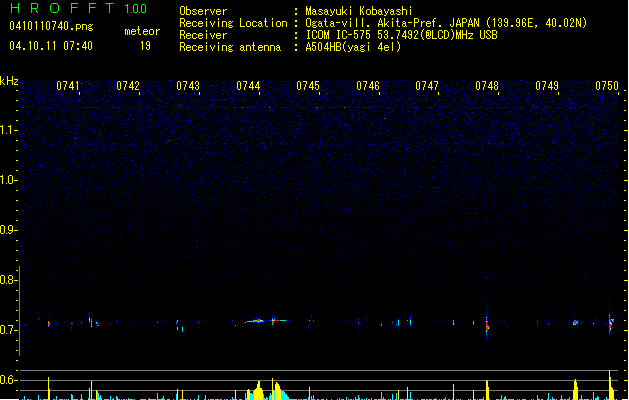
Task: Click the 'meteor' label
Action: click(x=142, y=31)
